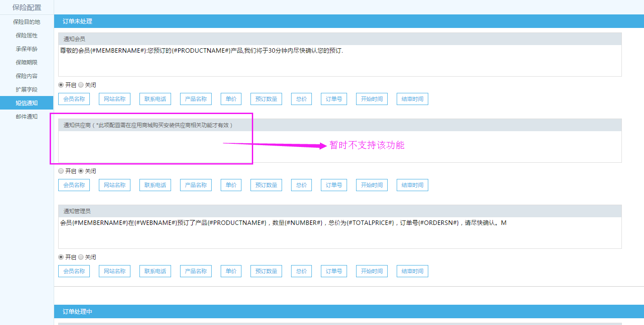Open the 保障期限 settings page

tap(27, 62)
